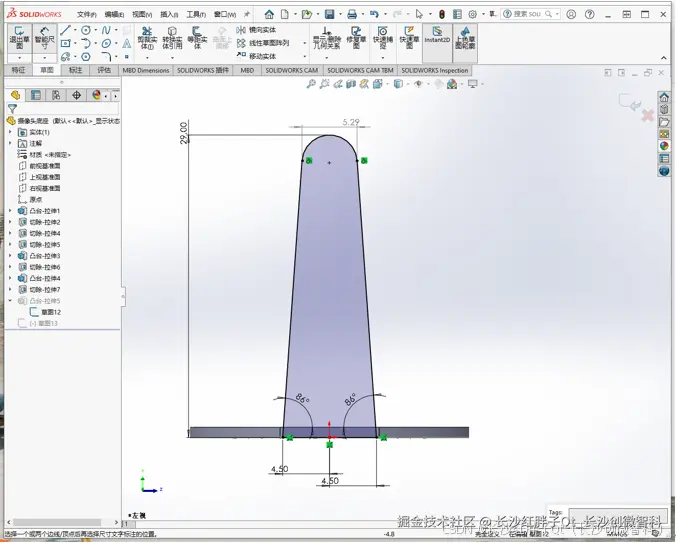The width and height of the screenshot is (676, 543).
Task: Exit the sketch with 退出草图 button
Action: click(19, 38)
